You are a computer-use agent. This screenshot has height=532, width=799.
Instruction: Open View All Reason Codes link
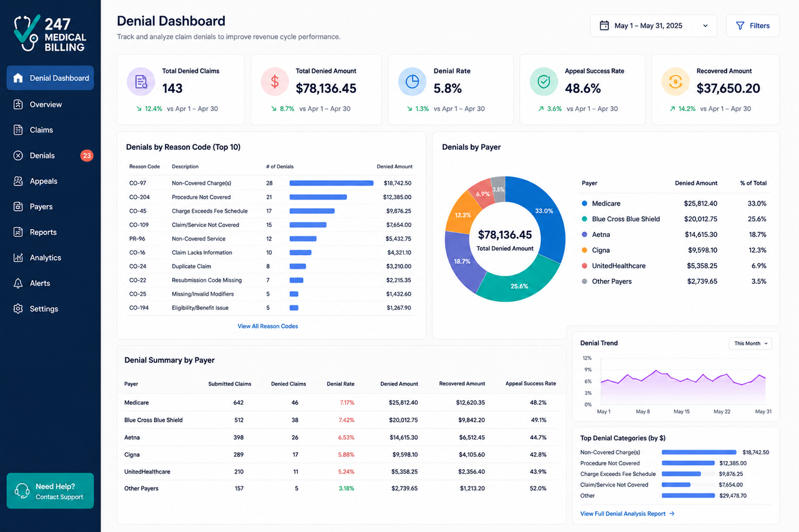268,326
